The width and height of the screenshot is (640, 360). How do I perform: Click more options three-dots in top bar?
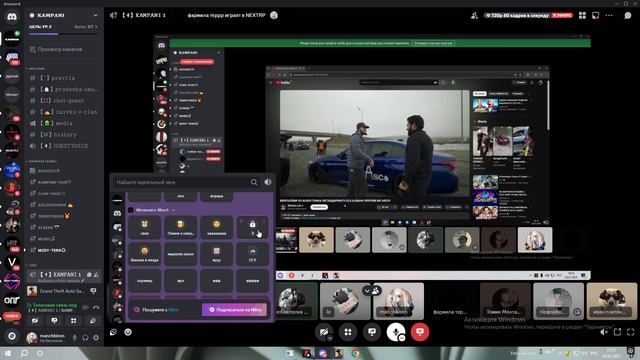tap(609, 16)
